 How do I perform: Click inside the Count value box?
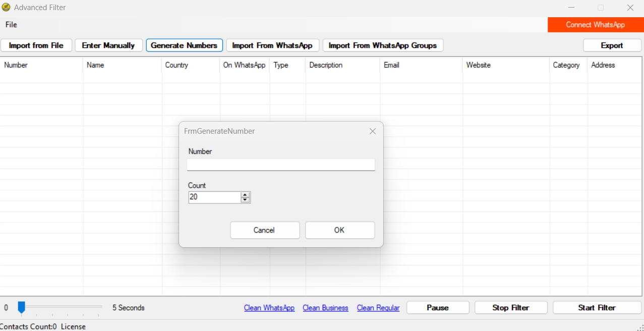[x=214, y=197]
